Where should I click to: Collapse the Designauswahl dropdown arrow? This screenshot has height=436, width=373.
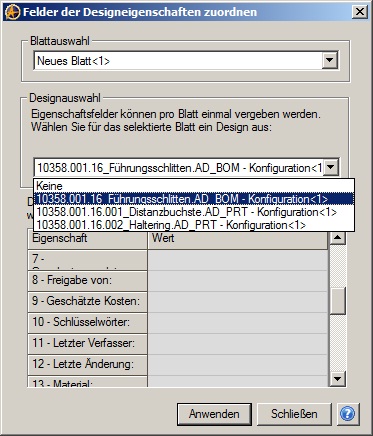pos(331,167)
